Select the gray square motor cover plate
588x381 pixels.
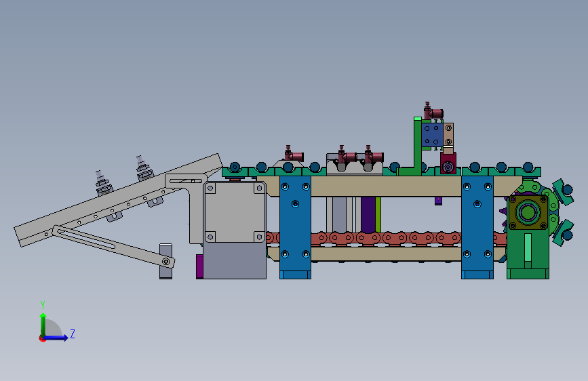pyautogui.click(x=235, y=212)
